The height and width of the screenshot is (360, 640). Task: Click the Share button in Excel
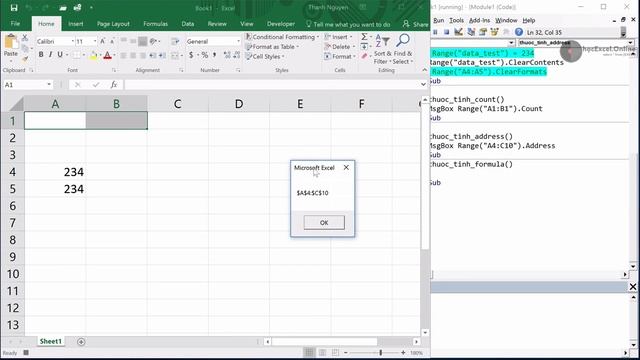pyautogui.click(x=416, y=24)
